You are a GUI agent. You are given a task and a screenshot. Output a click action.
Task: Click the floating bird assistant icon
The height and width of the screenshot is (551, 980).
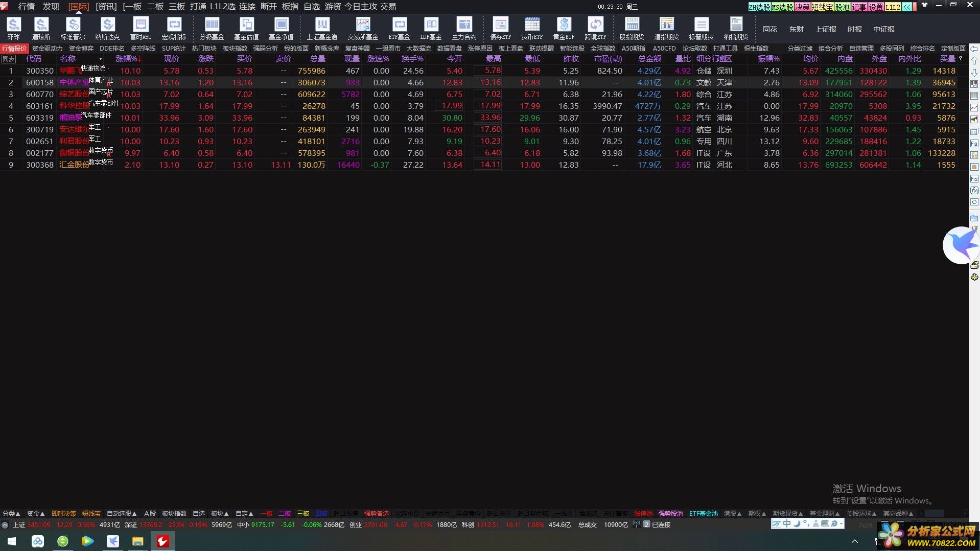pos(961,245)
